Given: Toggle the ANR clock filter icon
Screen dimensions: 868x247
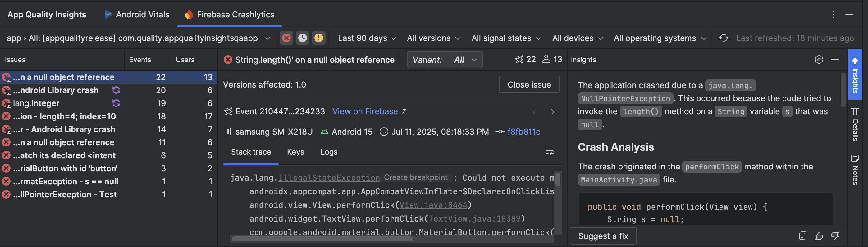Looking at the screenshot, I should (302, 38).
